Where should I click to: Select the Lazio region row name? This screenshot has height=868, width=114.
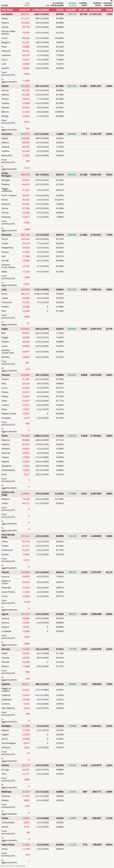point(4,289)
